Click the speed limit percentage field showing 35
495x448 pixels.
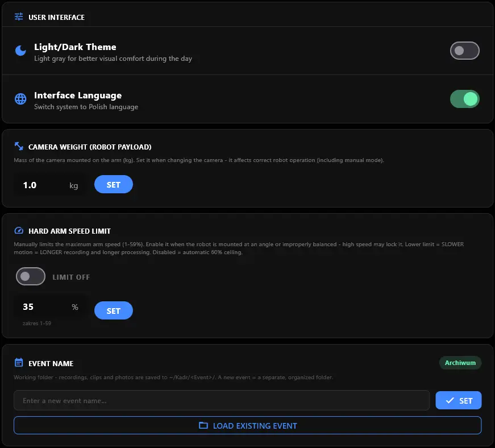pos(50,306)
